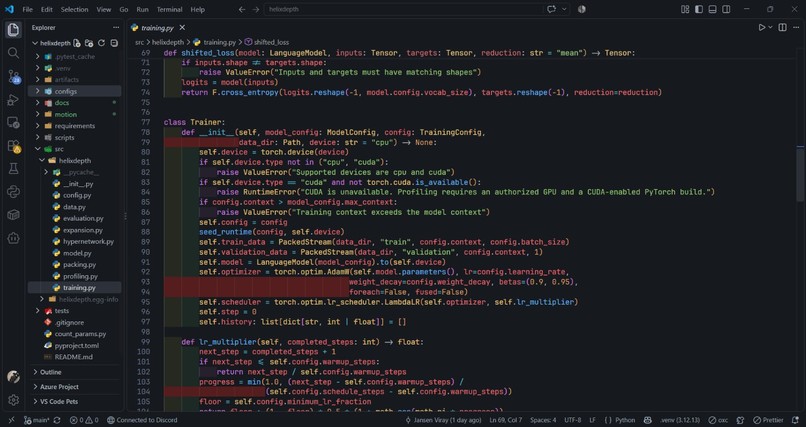Select the .venv (3.12.13) interpreter
The image size is (806, 427).
(680, 420)
